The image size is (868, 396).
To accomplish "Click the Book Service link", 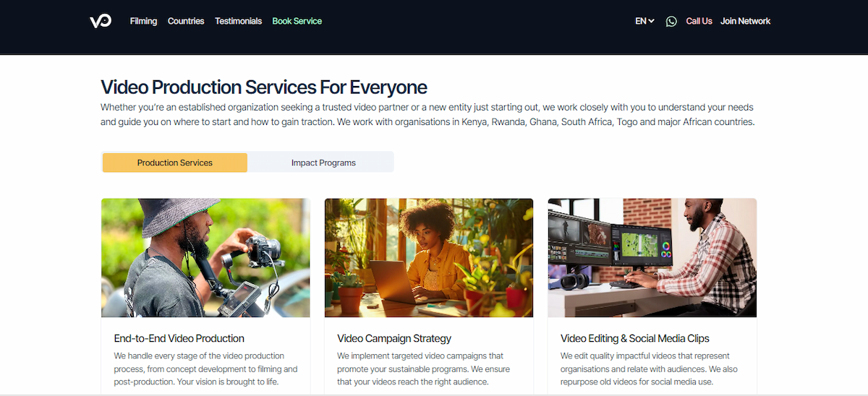I will 297,21.
